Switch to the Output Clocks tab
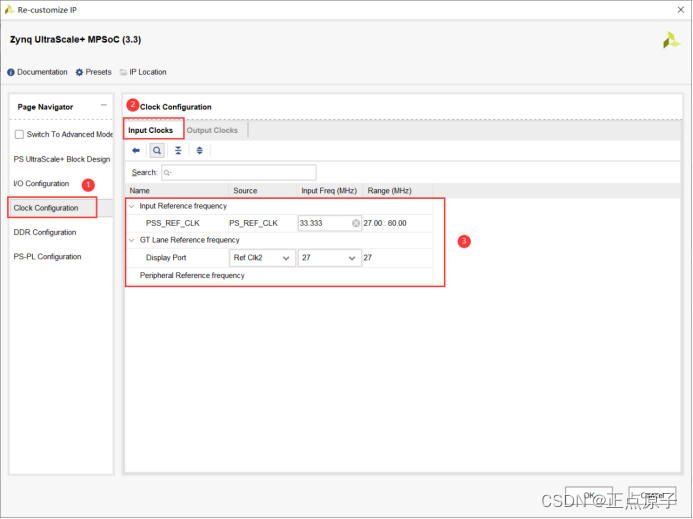Viewport: 693px width, 519px height. (x=212, y=130)
